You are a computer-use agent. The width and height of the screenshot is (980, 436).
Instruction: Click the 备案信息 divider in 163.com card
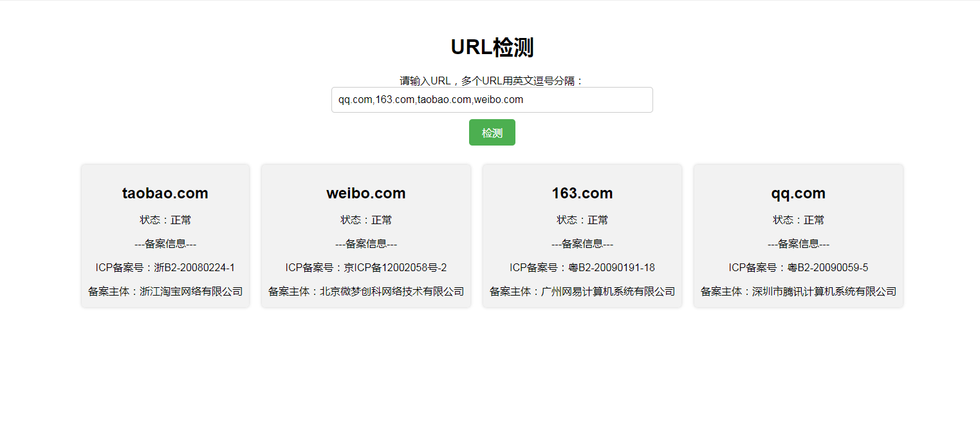pos(582,243)
